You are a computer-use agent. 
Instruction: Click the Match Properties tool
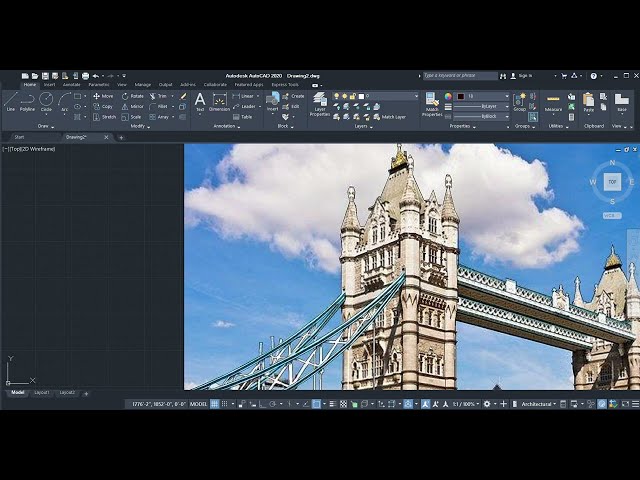432,104
